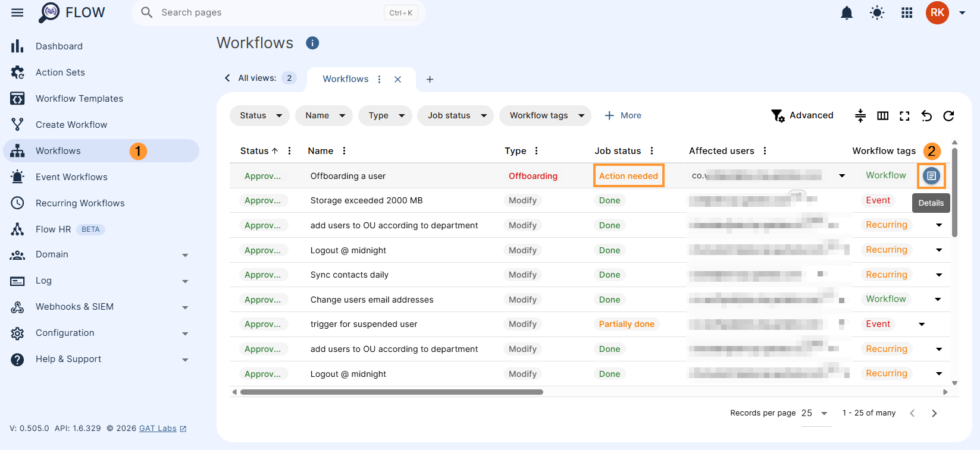Open Details for Offboarding a user workflow

pos(931,176)
